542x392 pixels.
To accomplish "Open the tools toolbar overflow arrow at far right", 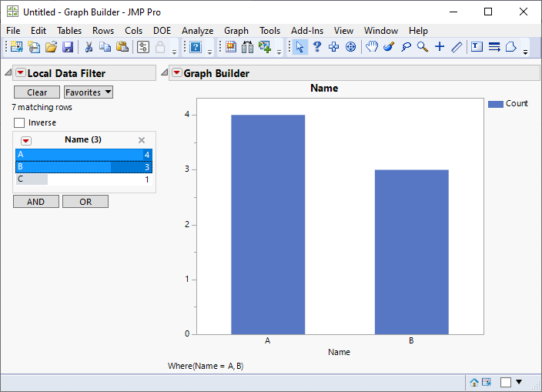I will coord(525,52).
